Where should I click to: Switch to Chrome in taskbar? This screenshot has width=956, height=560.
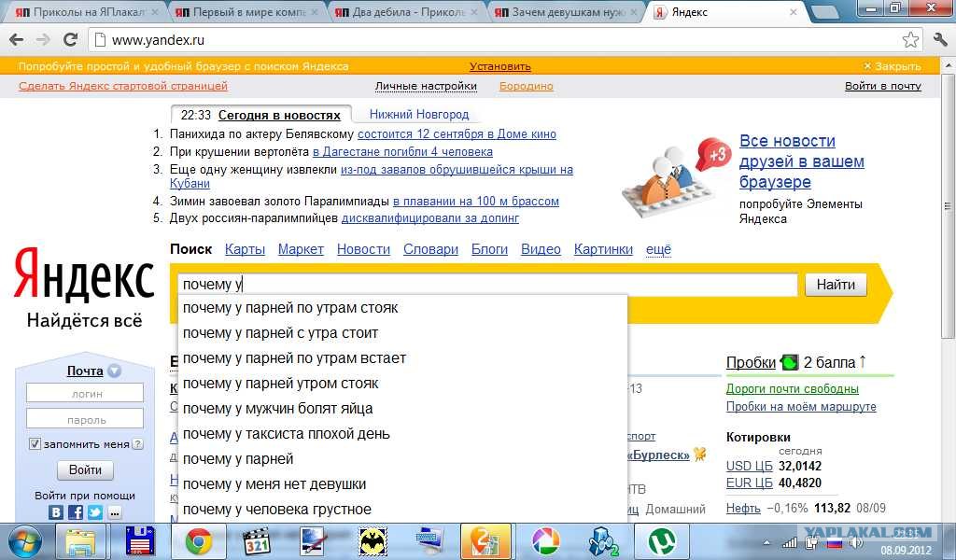tap(198, 541)
